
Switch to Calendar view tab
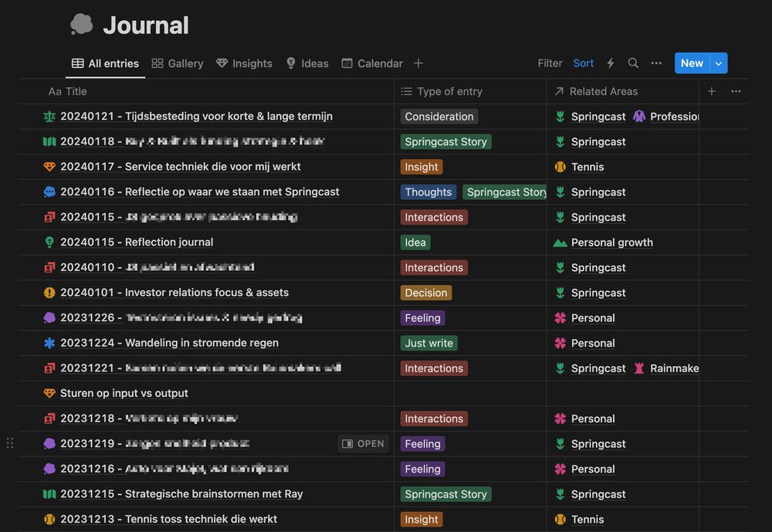click(372, 63)
